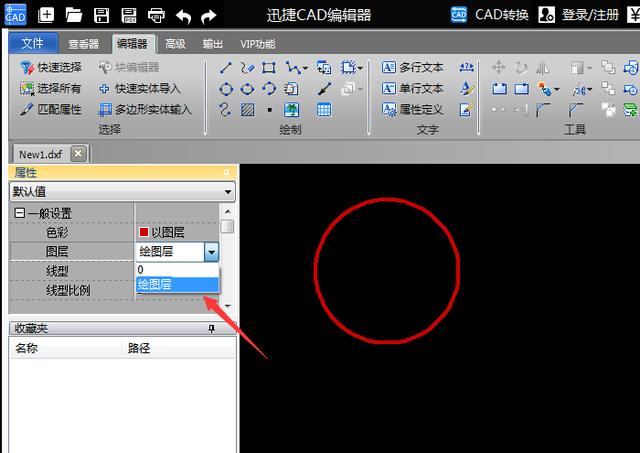Select the Point drawing tool
Viewport: 640px width, 453px height.
click(269, 110)
